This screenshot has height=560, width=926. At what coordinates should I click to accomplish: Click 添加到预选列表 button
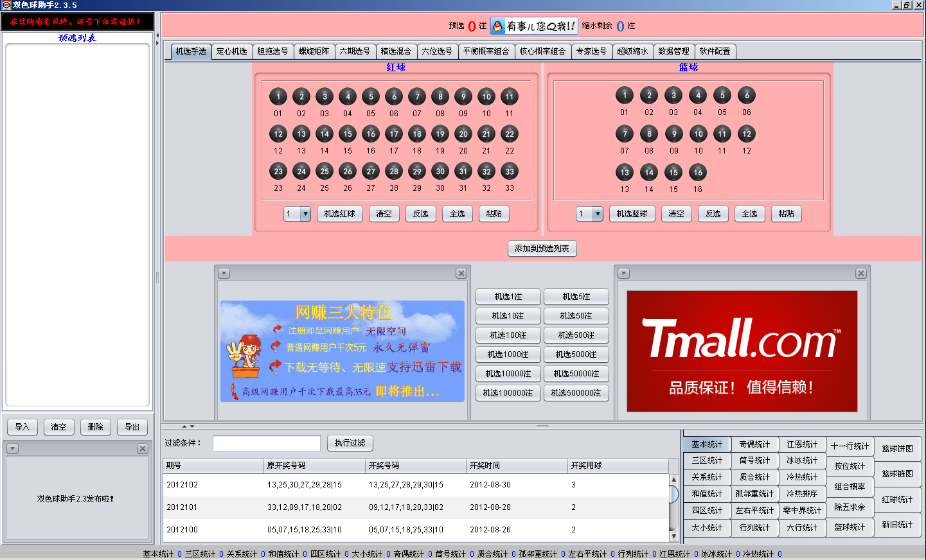(542, 249)
